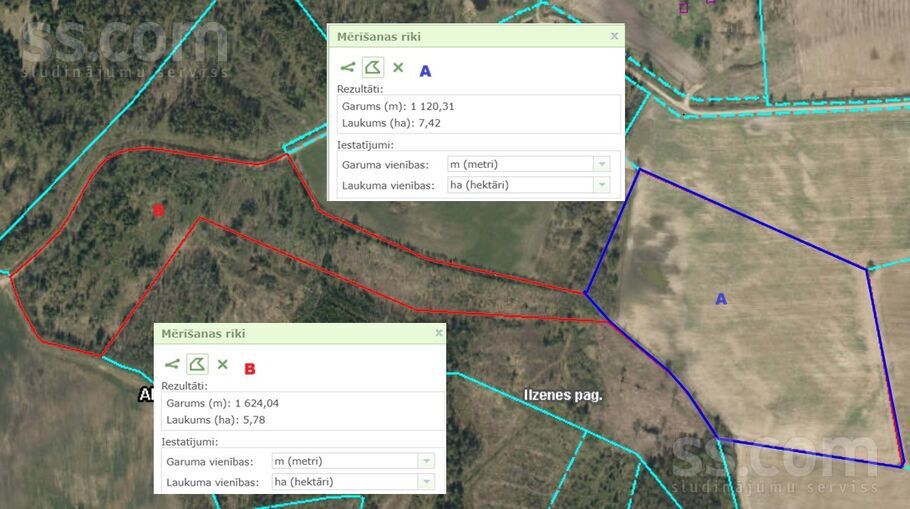Screen dimensions: 910x509
Task: Close the lower Mērīšanas rīki panel
Action: pyautogui.click(x=438, y=333)
